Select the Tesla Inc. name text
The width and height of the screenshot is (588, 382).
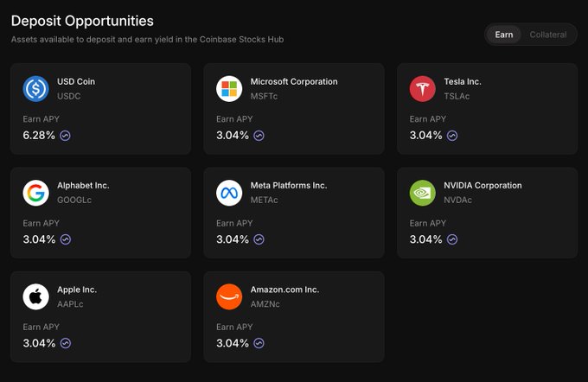click(x=463, y=81)
